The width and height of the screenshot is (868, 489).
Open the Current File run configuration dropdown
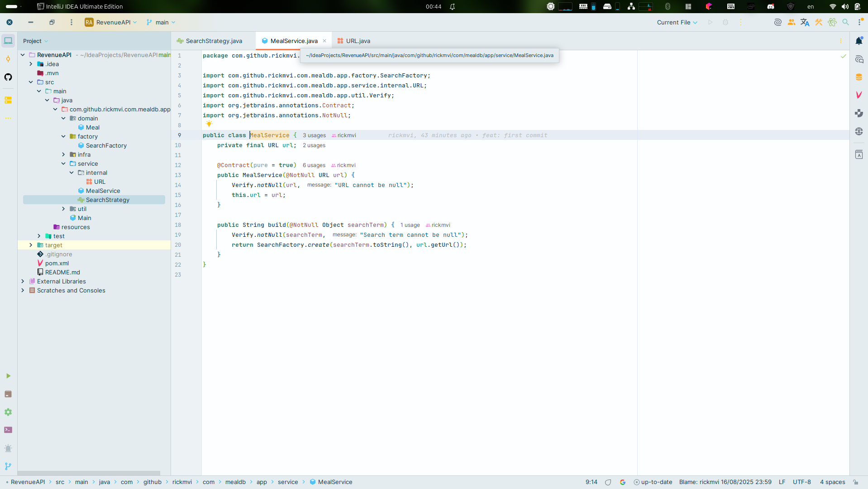pos(677,22)
